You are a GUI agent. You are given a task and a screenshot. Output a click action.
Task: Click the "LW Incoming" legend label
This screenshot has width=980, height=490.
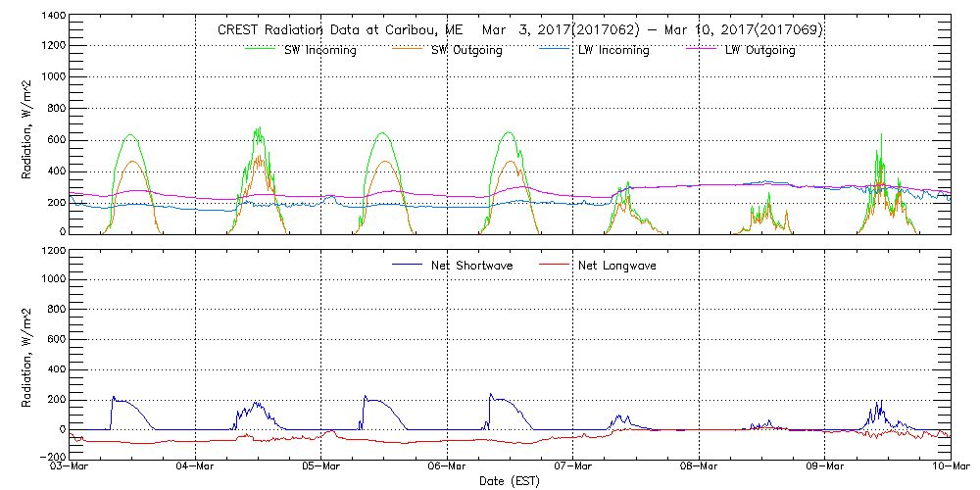click(613, 51)
